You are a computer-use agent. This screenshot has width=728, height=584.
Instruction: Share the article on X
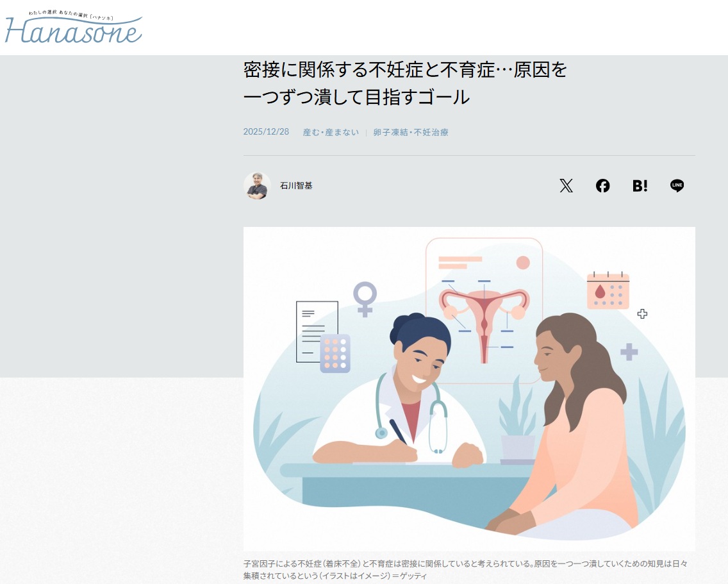[x=566, y=186]
